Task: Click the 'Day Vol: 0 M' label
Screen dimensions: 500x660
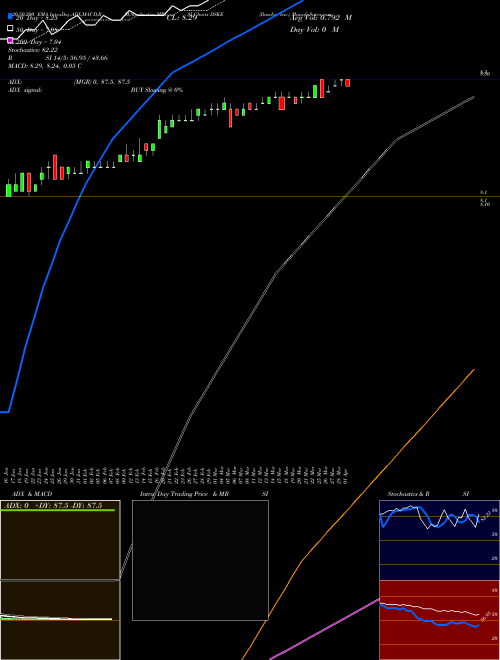Action: [314, 29]
